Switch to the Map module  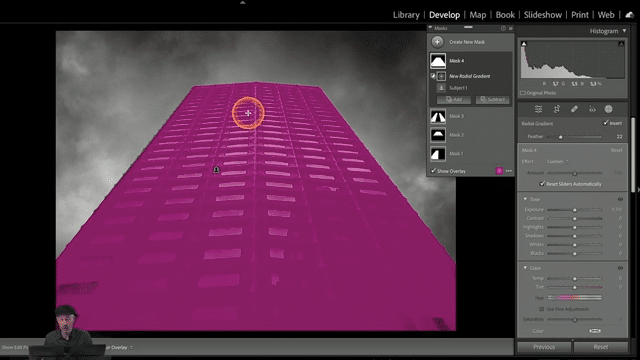[x=478, y=15]
